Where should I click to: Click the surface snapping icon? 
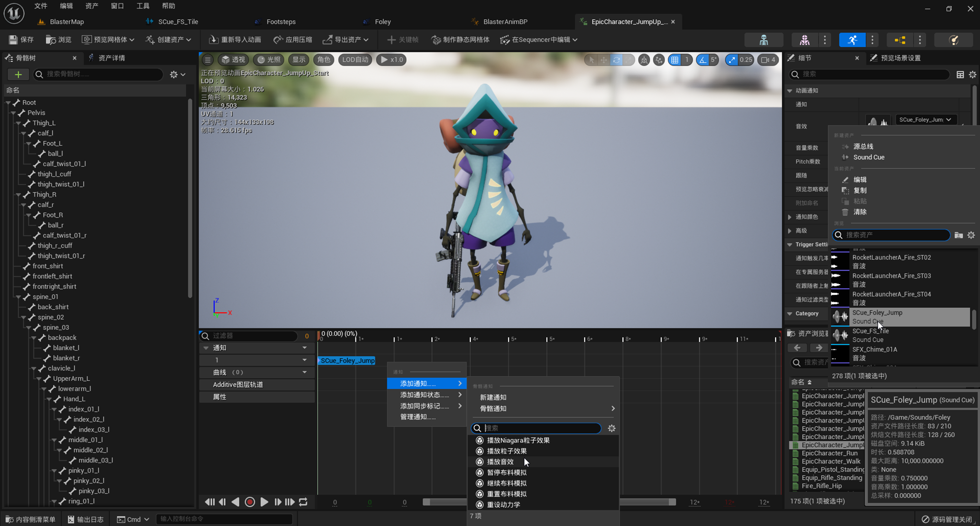point(658,60)
